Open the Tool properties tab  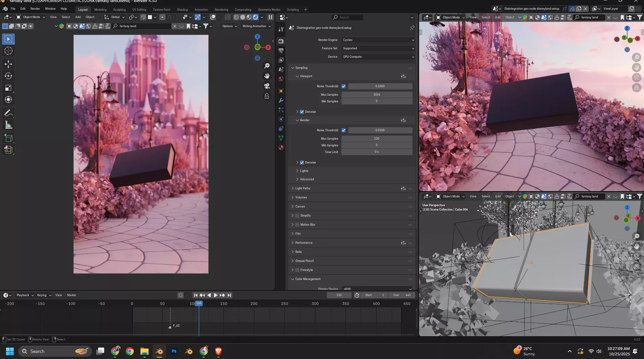pyautogui.click(x=281, y=29)
